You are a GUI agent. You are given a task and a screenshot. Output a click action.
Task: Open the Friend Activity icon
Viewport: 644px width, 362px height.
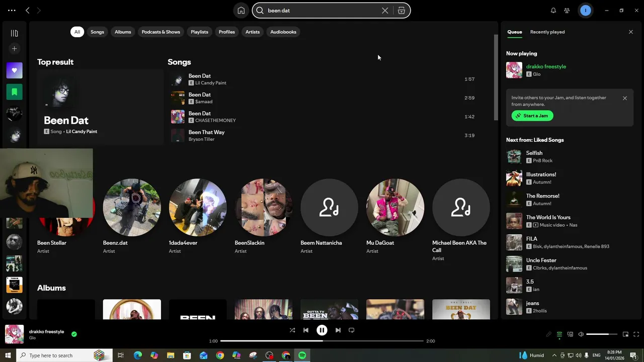[567, 11]
